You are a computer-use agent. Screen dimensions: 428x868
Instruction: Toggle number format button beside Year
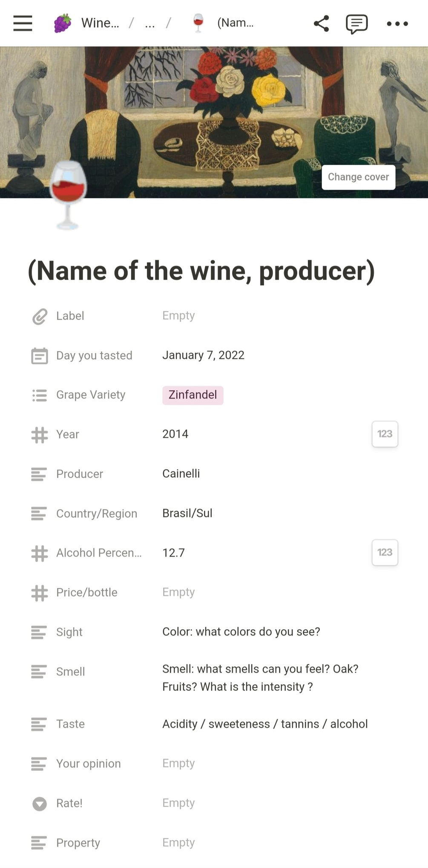click(385, 434)
